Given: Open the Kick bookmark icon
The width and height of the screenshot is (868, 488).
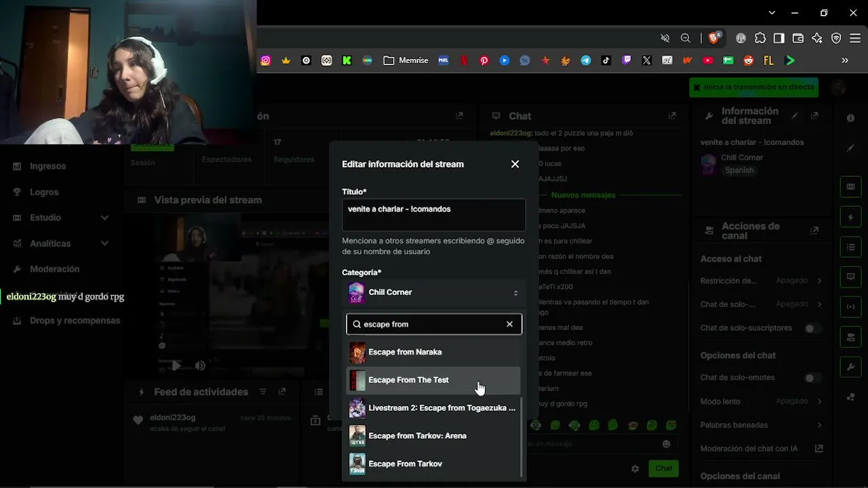Looking at the screenshot, I should coord(347,60).
